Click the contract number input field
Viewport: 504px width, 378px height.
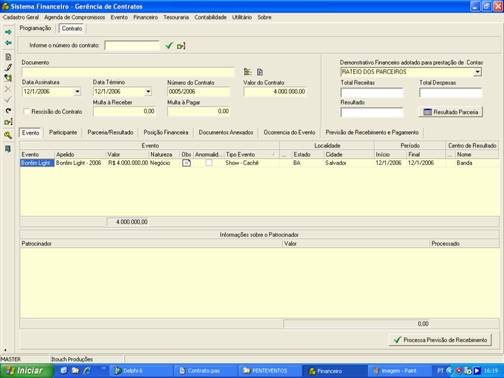click(x=132, y=45)
